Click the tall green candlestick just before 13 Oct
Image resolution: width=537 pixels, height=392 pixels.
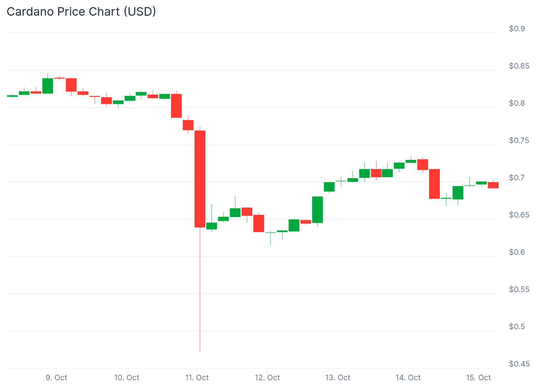tap(317, 210)
